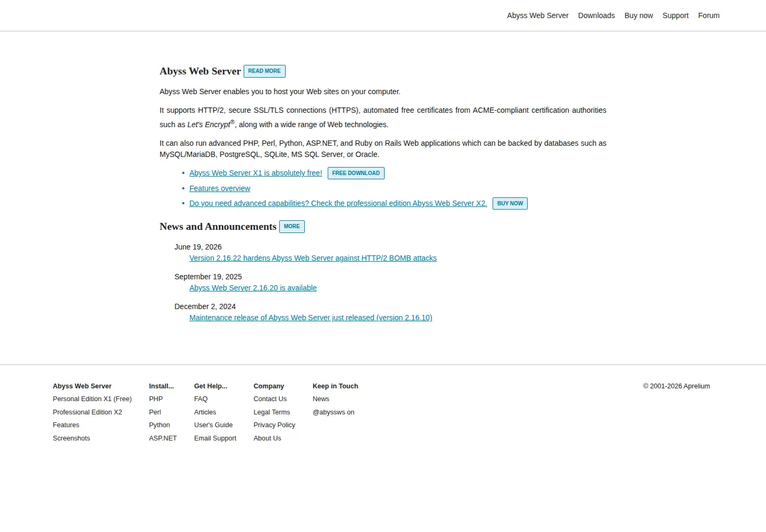Image resolution: width=766 pixels, height=532 pixels.
Task: Open the Support nav item
Action: tap(676, 15)
